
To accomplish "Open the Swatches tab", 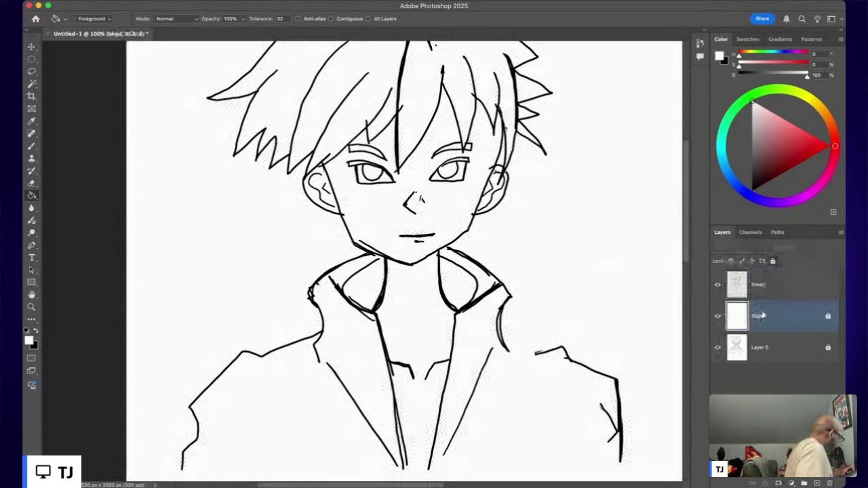I will click(747, 39).
